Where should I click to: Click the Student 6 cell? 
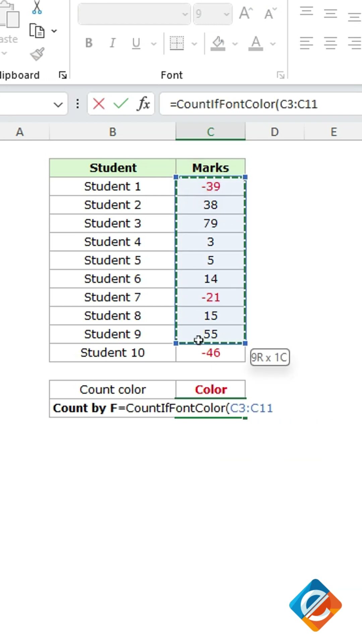[113, 278]
